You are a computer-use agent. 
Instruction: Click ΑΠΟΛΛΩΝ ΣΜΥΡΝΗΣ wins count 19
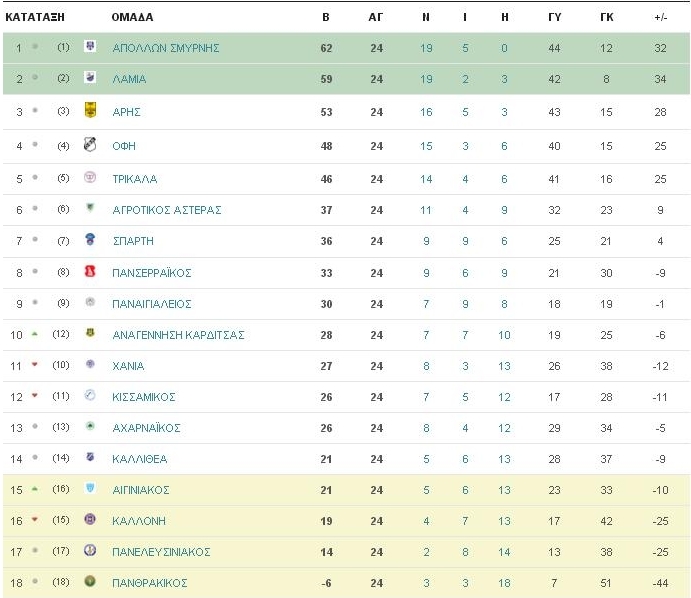(x=426, y=48)
